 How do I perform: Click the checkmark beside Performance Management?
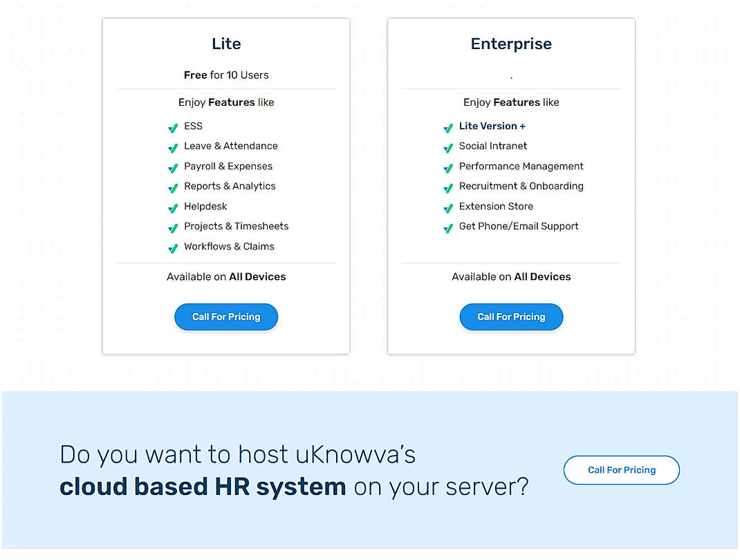(447, 167)
